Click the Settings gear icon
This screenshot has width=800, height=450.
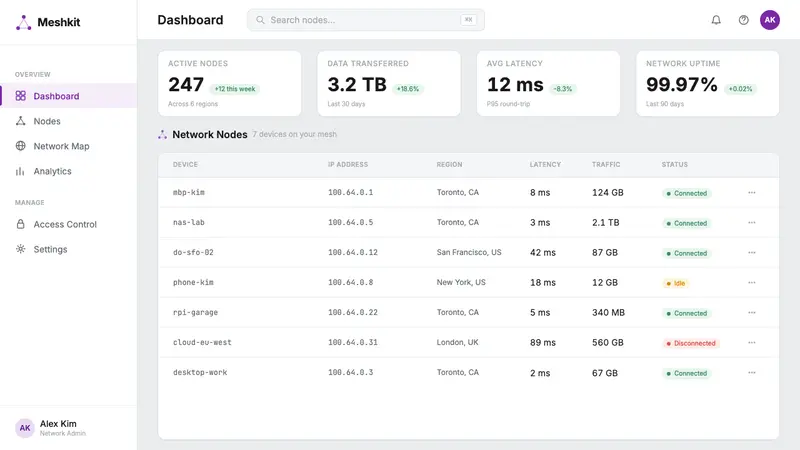pos(20,249)
